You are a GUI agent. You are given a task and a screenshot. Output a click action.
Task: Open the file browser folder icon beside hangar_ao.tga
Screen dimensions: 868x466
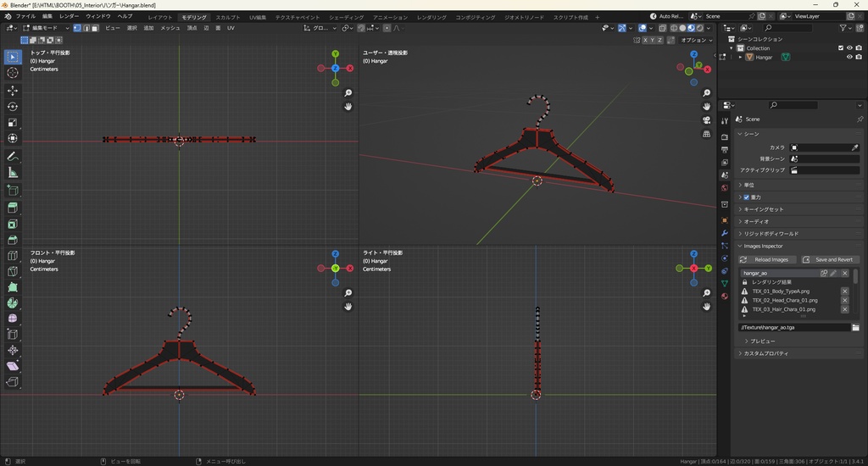pyautogui.click(x=855, y=327)
